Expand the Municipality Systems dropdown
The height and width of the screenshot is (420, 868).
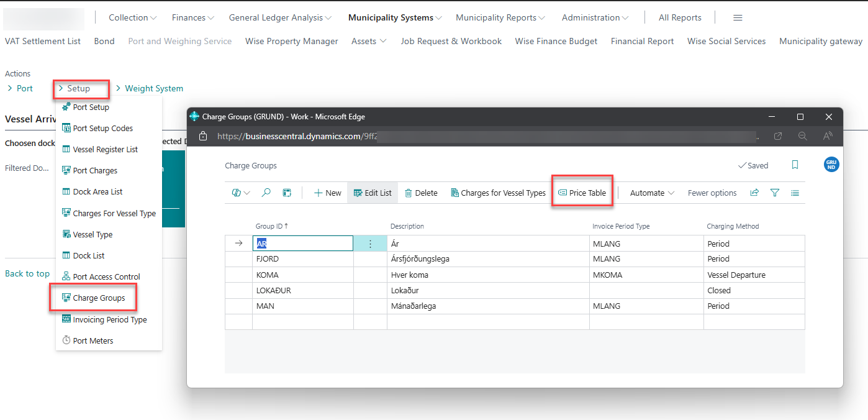[395, 17]
